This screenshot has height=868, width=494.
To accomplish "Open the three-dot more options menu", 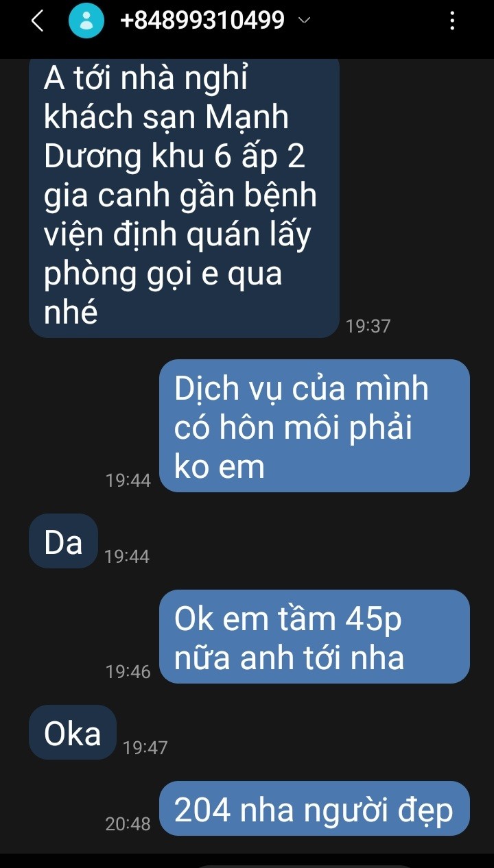I will (451, 21).
